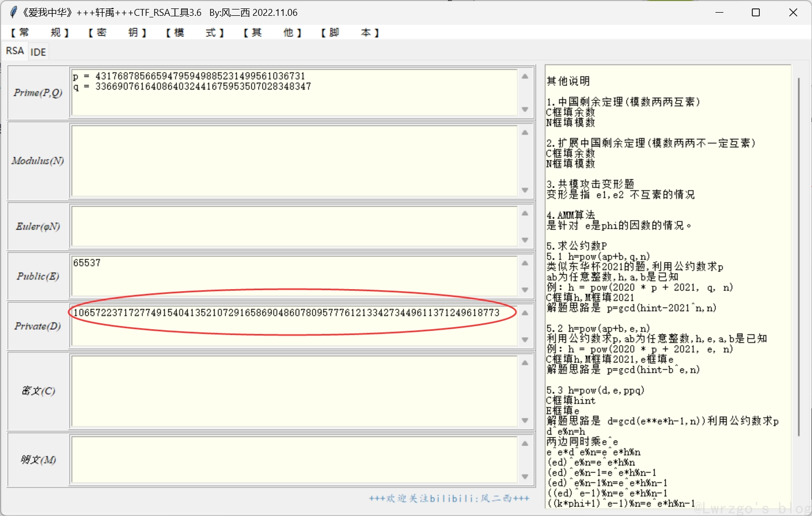Open the 【密 钥】 menu

(x=117, y=33)
